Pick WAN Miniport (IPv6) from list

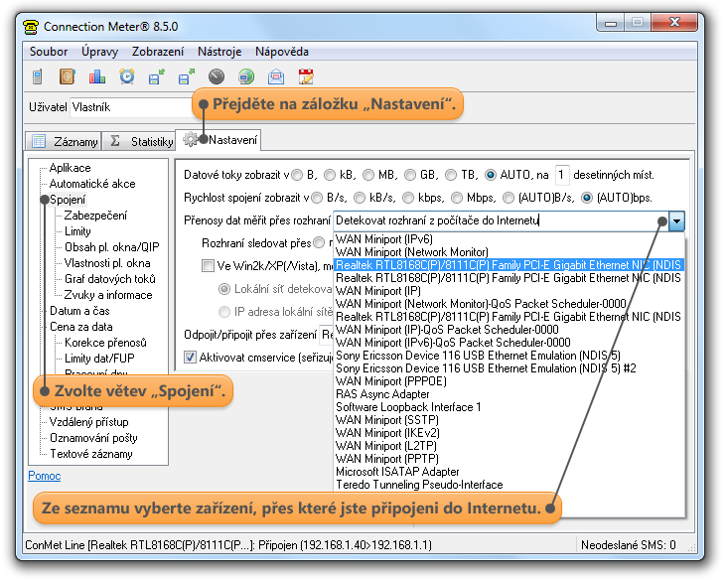tap(510, 239)
